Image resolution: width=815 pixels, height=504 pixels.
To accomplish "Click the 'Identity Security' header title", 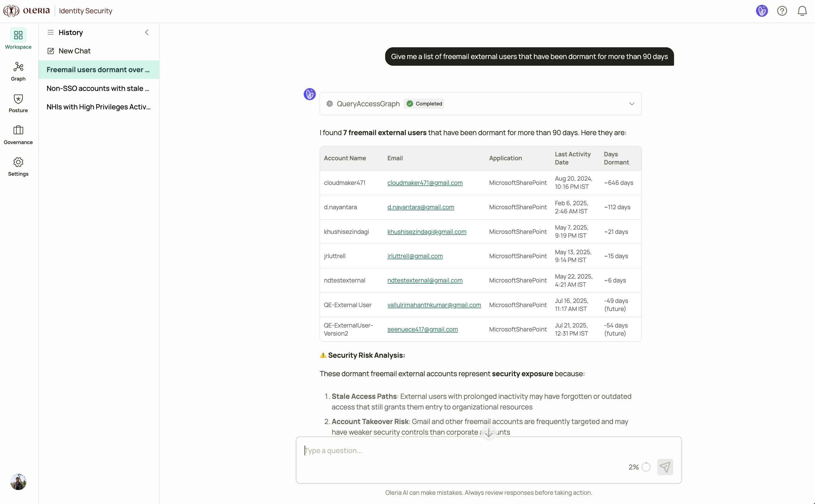I will pos(86,11).
